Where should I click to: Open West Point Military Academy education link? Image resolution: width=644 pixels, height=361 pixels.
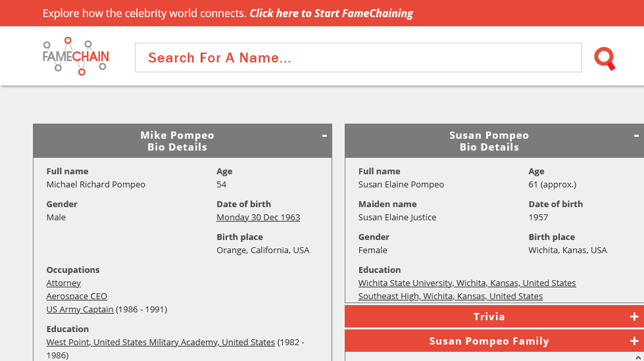[x=161, y=342]
